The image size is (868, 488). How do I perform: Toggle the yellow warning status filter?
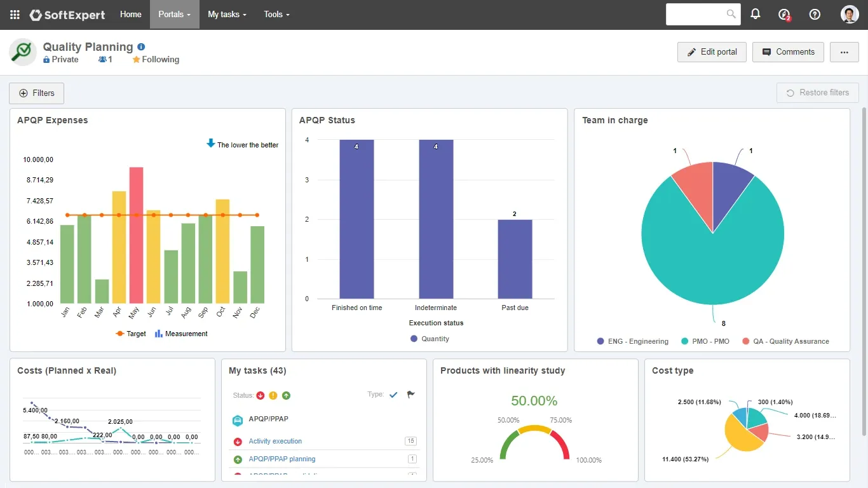[x=273, y=395]
